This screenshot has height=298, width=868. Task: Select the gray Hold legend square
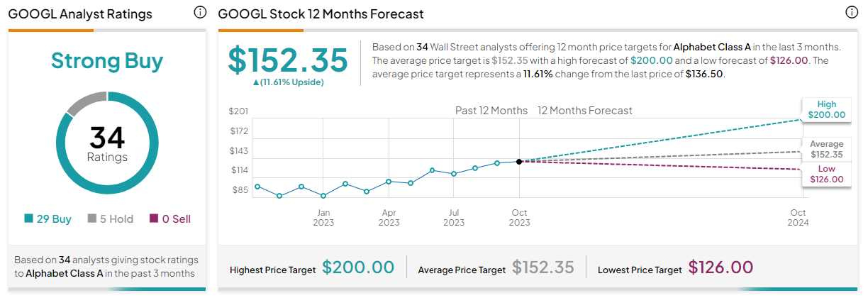92,219
